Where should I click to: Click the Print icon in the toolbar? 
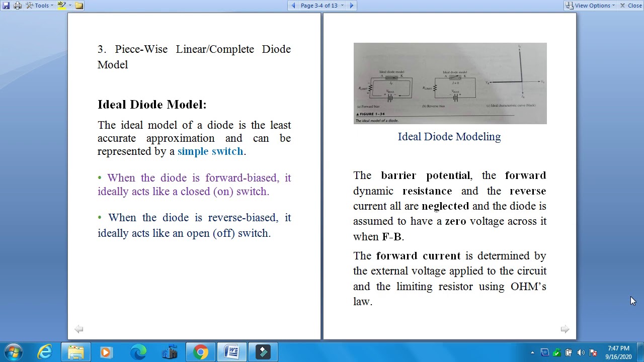pos(18,6)
